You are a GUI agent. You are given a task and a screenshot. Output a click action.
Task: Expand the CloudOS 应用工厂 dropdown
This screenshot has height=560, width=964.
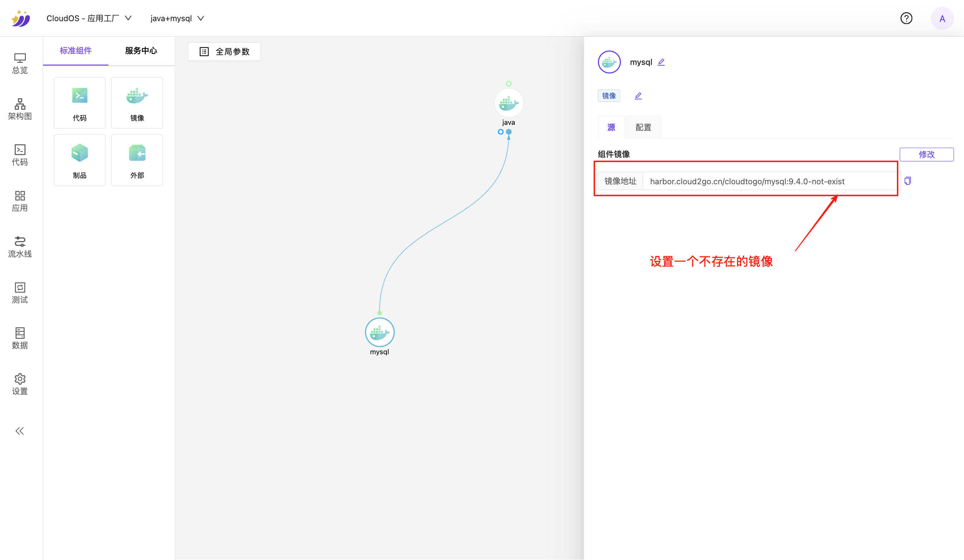pos(89,18)
